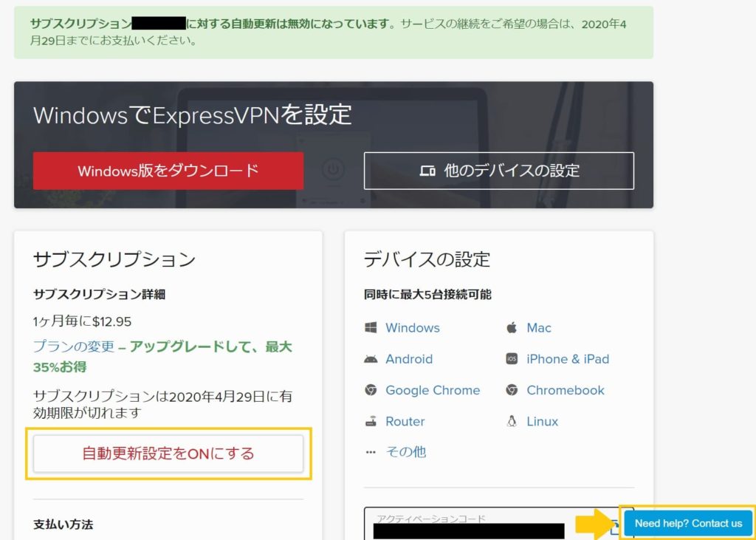Image resolution: width=756 pixels, height=540 pixels.
Task: Click the サブスクリプション card heading
Action: click(x=114, y=259)
